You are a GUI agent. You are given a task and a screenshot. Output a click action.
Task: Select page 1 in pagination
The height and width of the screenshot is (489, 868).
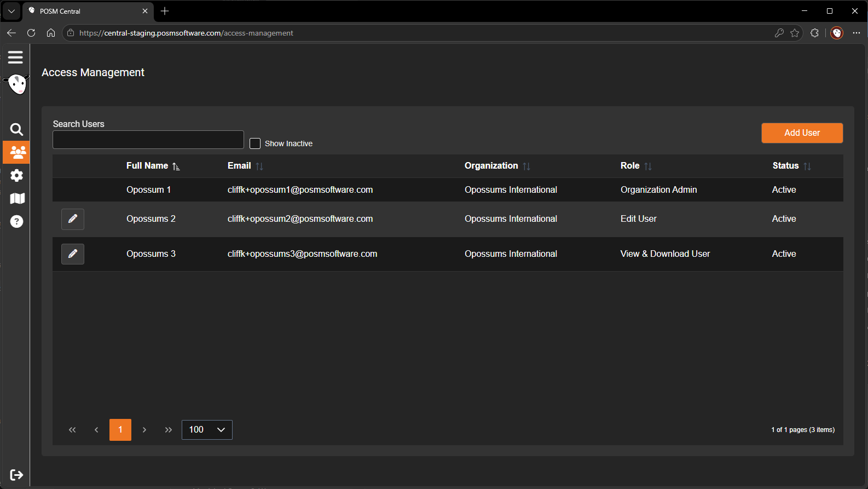120,430
